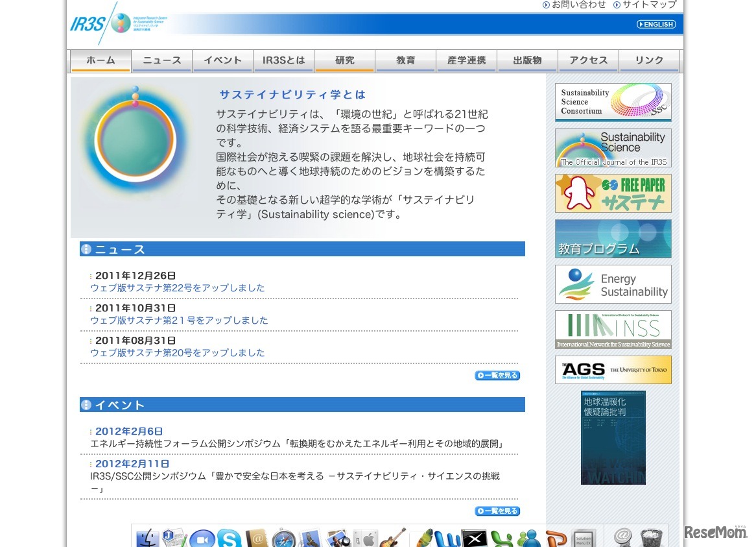Screen dimensions: 756x547
Task: Select the 出版物 tab
Action: (x=527, y=60)
